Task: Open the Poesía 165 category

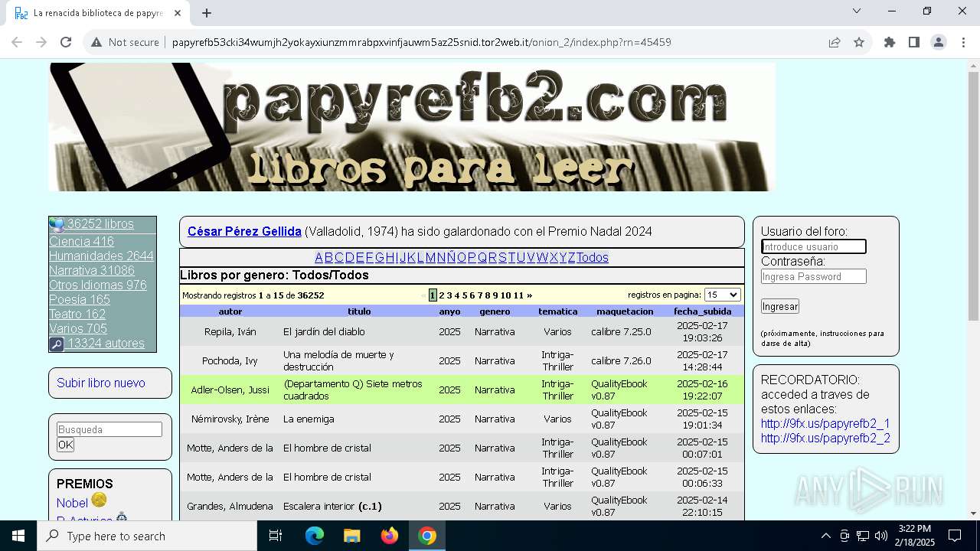Action: pyautogui.click(x=80, y=300)
